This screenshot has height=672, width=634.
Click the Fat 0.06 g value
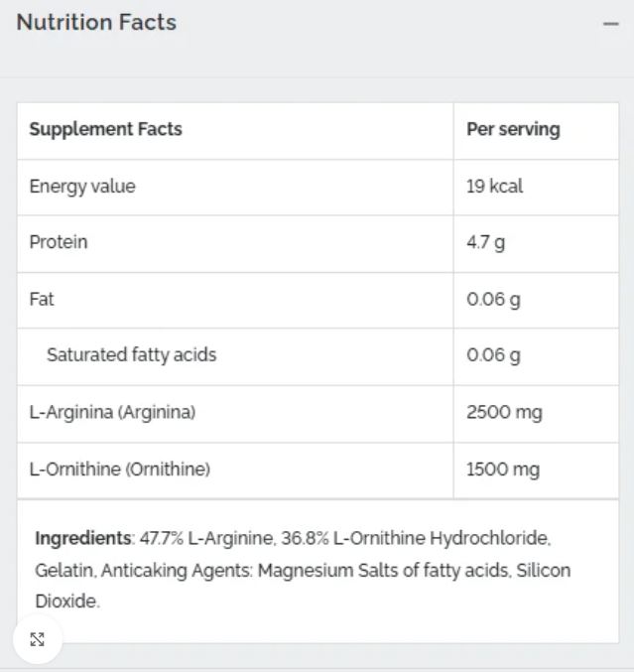pos(493,300)
